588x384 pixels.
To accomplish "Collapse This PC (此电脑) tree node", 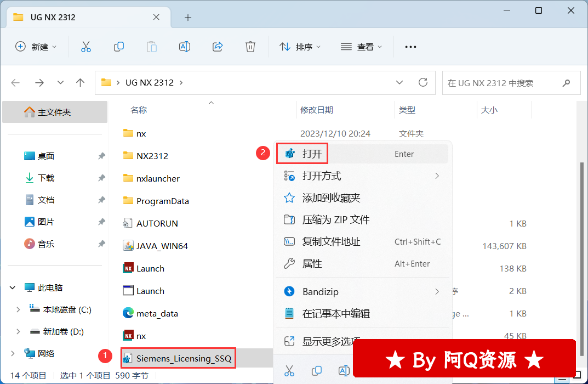I will (x=13, y=288).
